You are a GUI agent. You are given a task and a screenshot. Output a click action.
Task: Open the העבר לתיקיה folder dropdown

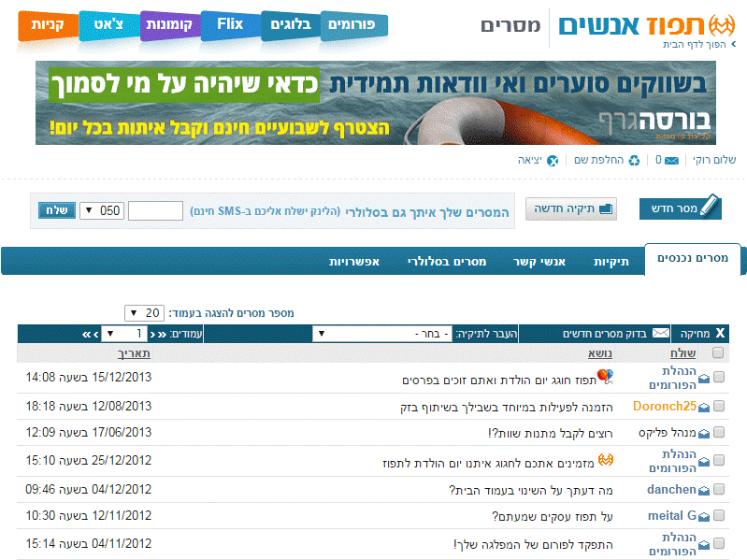(x=382, y=334)
